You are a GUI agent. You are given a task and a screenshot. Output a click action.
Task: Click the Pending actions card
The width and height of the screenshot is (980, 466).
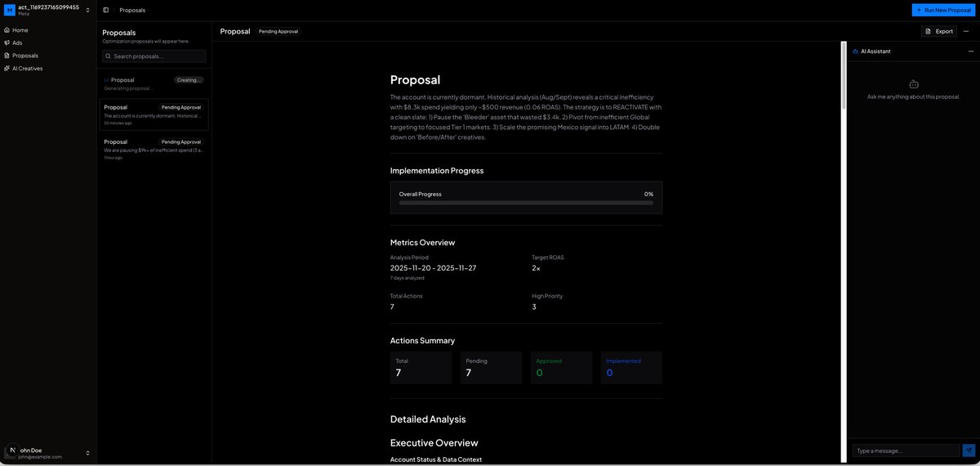pyautogui.click(x=491, y=368)
